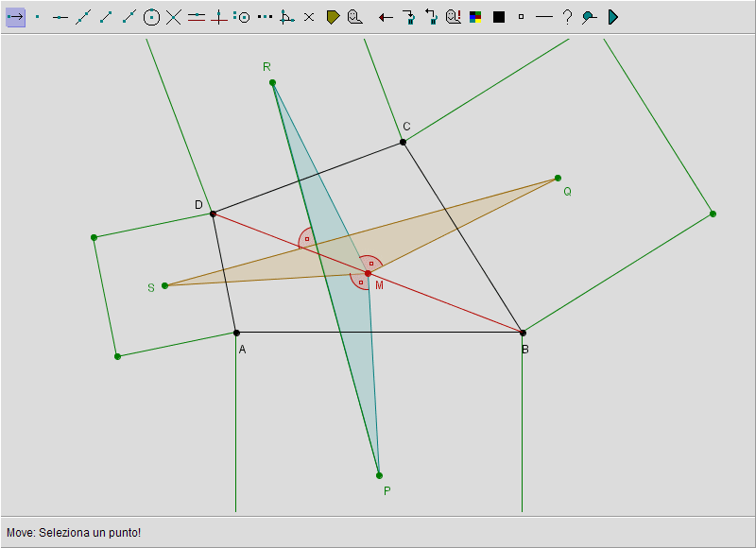The height and width of the screenshot is (548, 756).
Task: Select the Circle tool
Action: 151,17
